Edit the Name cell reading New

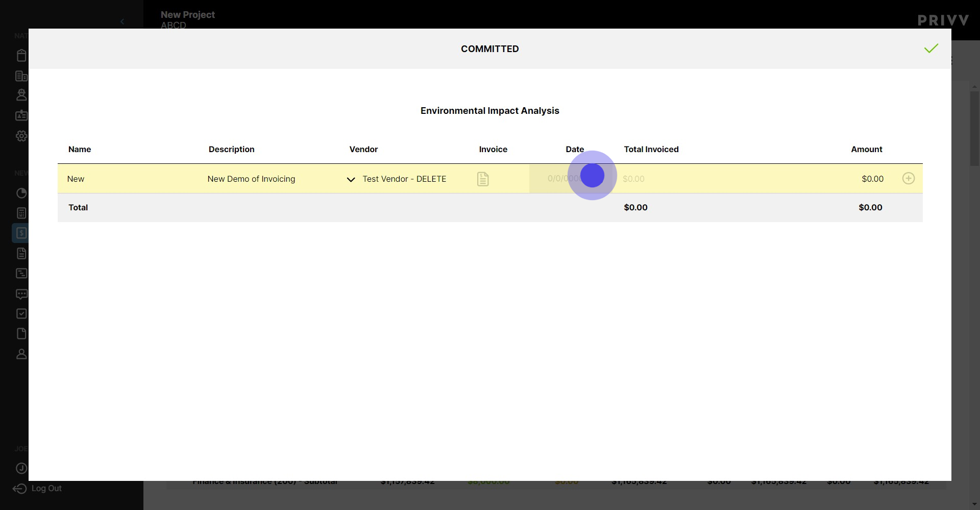tap(76, 179)
